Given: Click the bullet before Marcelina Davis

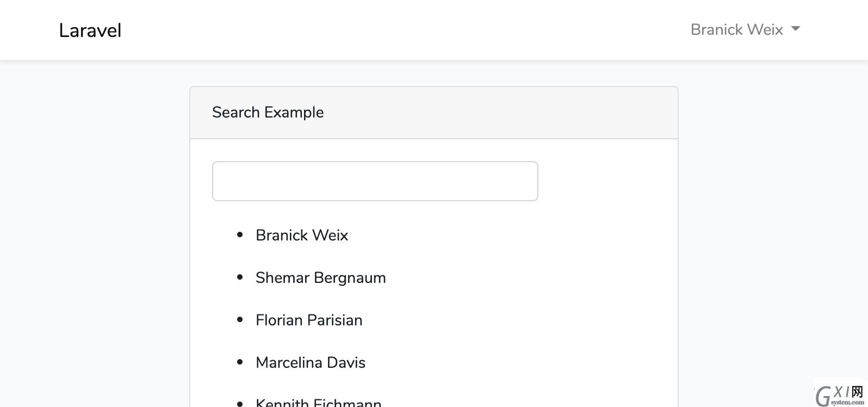Looking at the screenshot, I should [x=240, y=362].
